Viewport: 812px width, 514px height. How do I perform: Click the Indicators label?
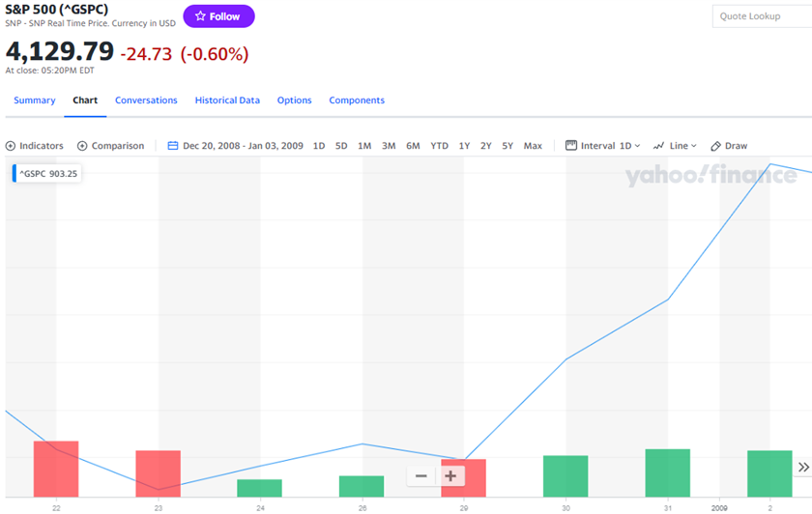coord(42,146)
